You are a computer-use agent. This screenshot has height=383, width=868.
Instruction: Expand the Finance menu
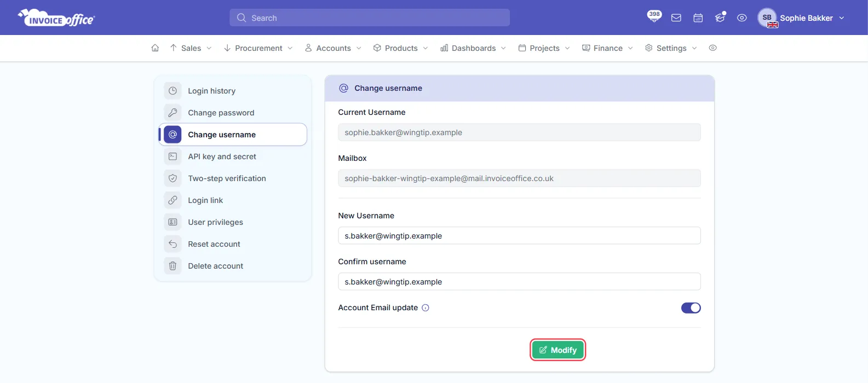[x=608, y=48]
